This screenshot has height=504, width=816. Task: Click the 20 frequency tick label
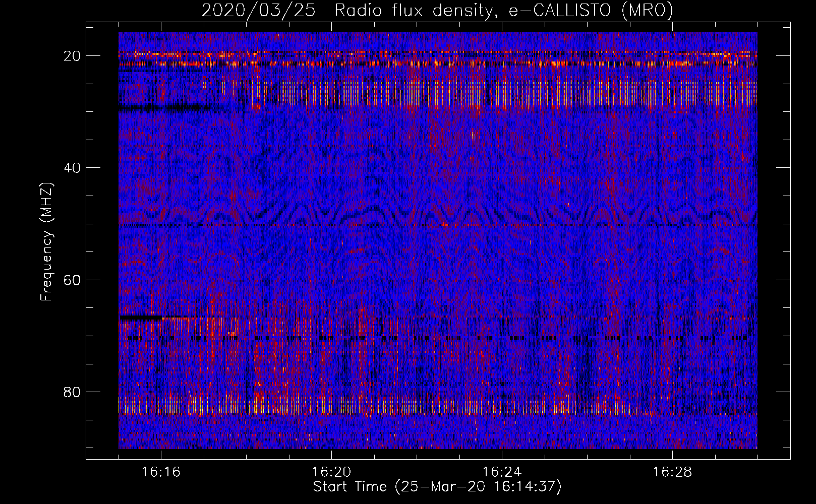[73, 56]
